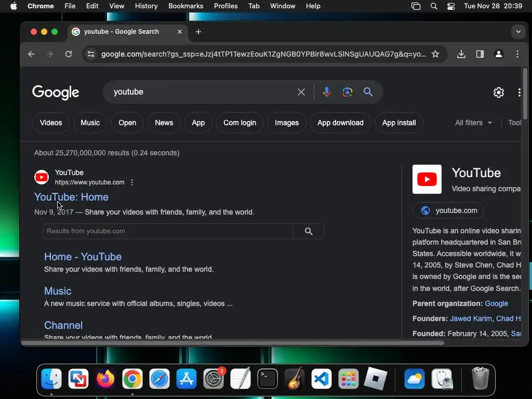
Task: Click youtube.com button in knowledge panel
Action: pos(448,211)
